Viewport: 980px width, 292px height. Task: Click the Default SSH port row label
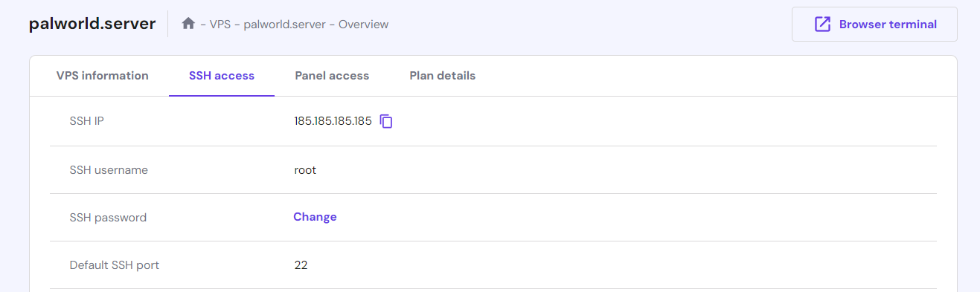click(115, 265)
